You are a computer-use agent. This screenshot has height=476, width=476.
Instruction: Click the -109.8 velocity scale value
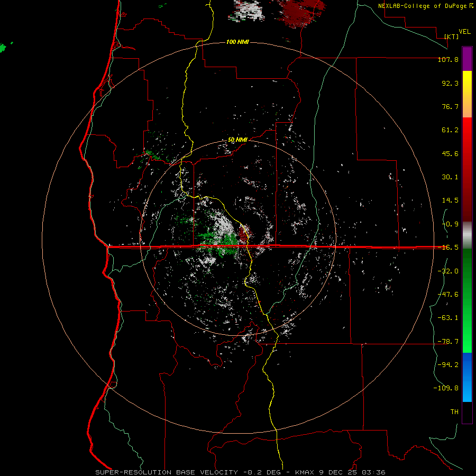point(446,388)
